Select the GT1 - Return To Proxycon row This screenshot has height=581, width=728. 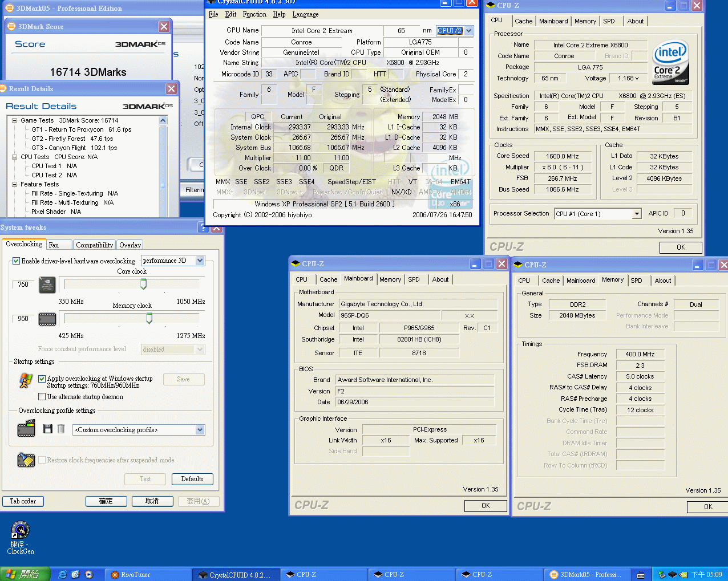(81, 129)
